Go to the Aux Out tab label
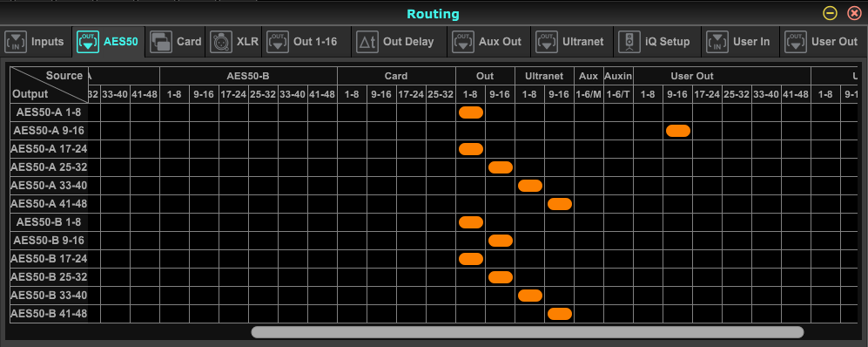This screenshot has height=347, width=868. [x=501, y=42]
